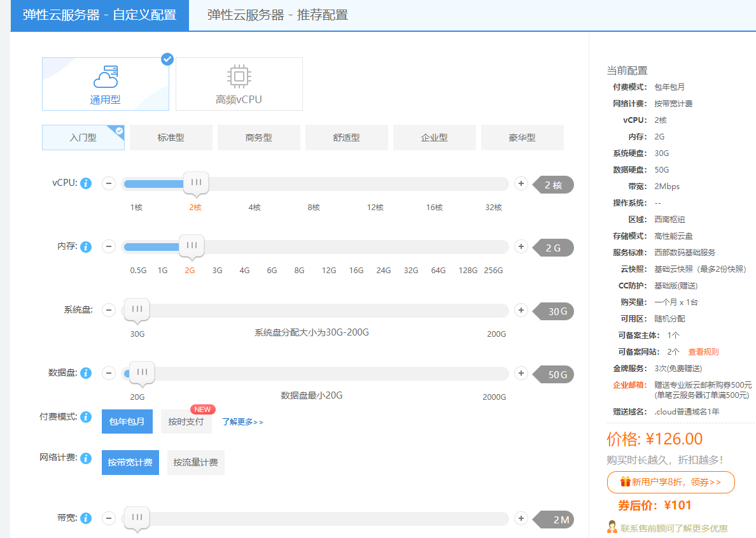Decrease 带宽 with minus button
The image size is (756, 538).
(109, 518)
